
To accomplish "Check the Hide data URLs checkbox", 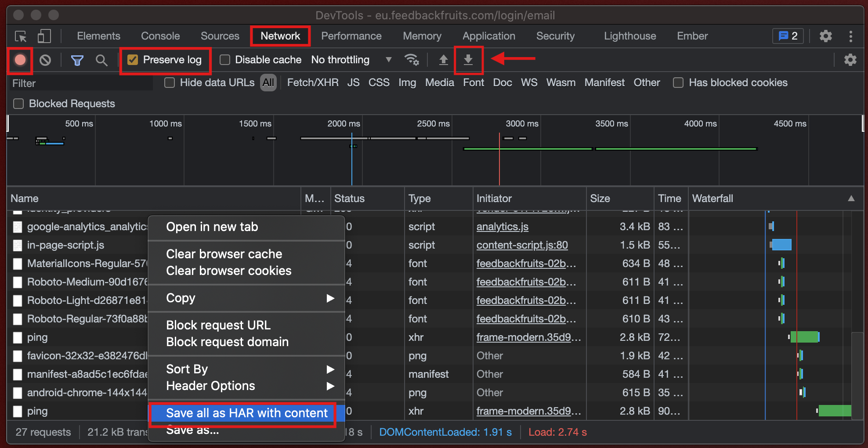I will pyautogui.click(x=170, y=83).
